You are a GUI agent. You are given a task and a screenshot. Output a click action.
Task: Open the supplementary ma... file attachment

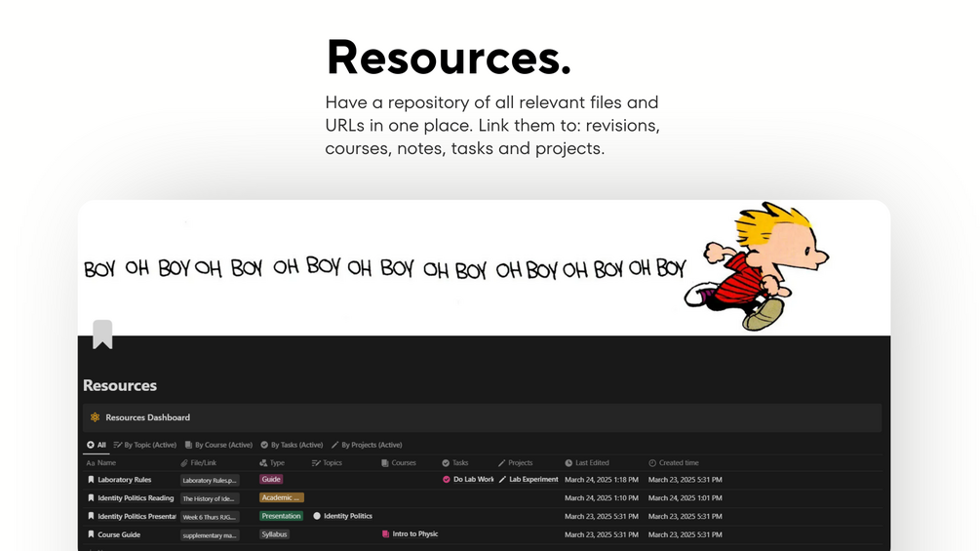point(210,535)
